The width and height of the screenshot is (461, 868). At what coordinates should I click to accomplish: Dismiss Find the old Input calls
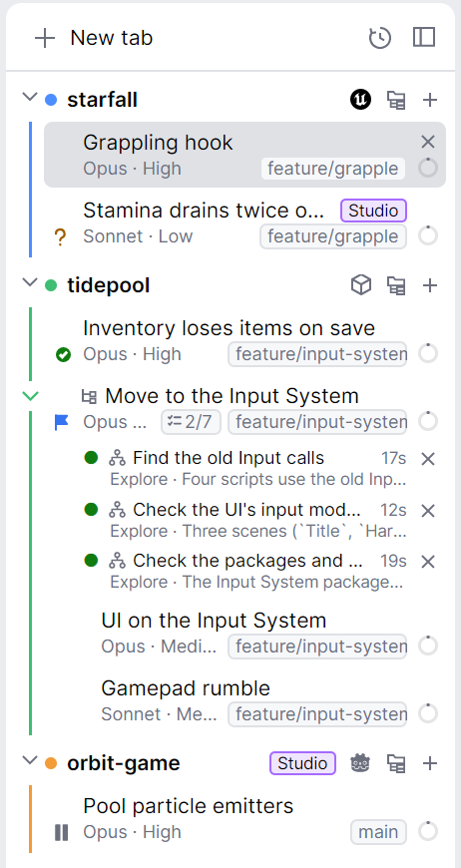tap(428, 458)
